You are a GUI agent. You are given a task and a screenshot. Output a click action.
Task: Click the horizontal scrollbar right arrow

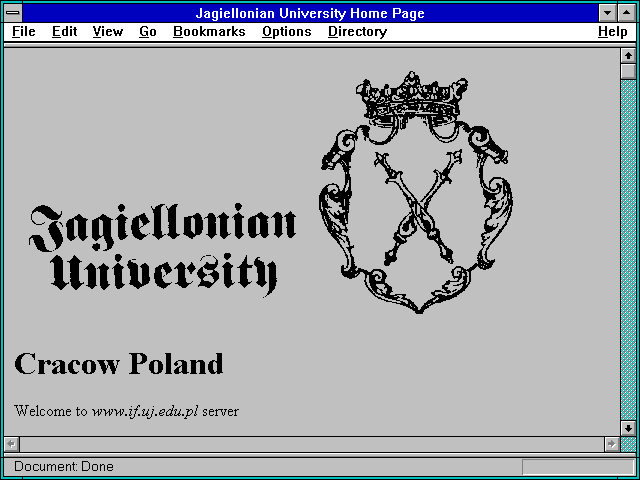pyautogui.click(x=612, y=444)
